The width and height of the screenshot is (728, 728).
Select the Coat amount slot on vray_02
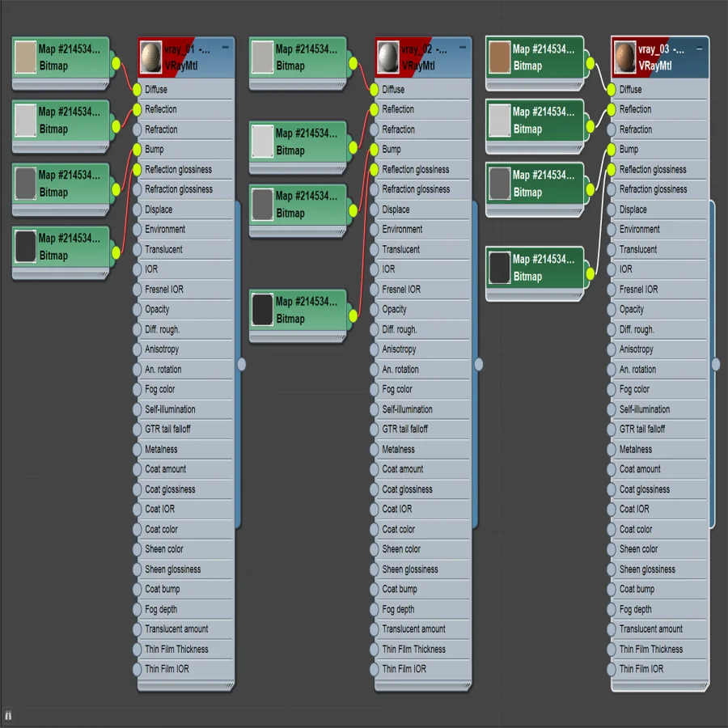click(x=422, y=469)
